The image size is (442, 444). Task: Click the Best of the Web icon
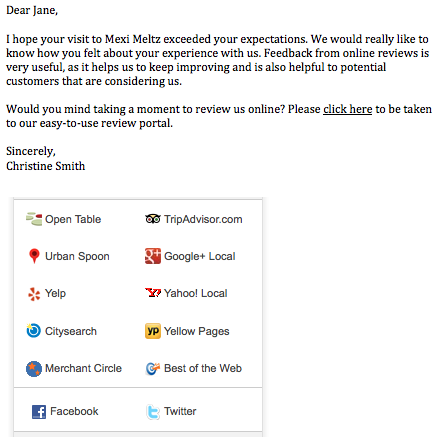pos(153,368)
